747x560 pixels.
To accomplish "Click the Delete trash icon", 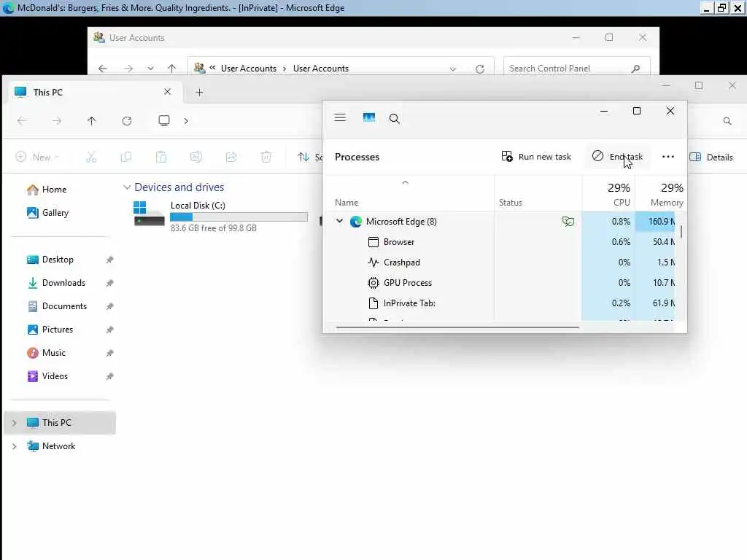I will coord(266,157).
